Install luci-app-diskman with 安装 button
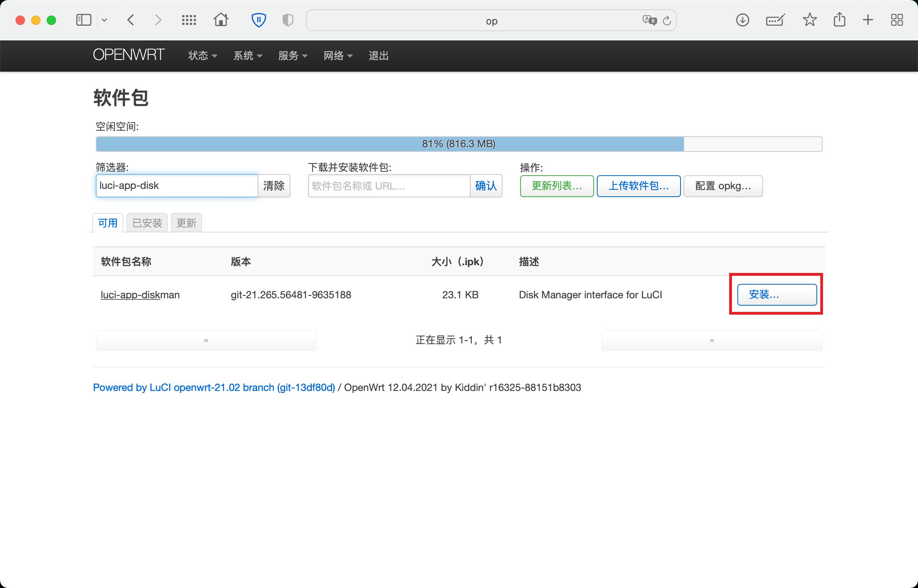918x588 pixels. (x=777, y=295)
